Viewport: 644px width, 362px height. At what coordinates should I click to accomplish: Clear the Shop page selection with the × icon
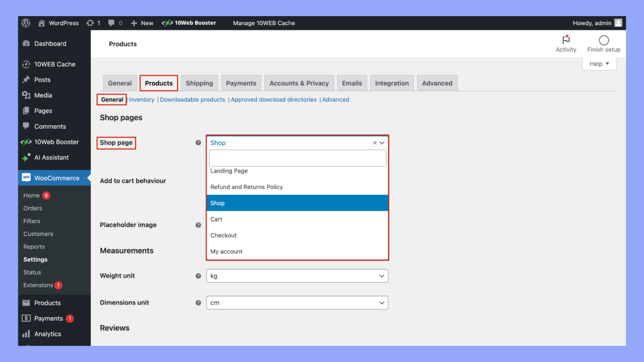point(375,143)
